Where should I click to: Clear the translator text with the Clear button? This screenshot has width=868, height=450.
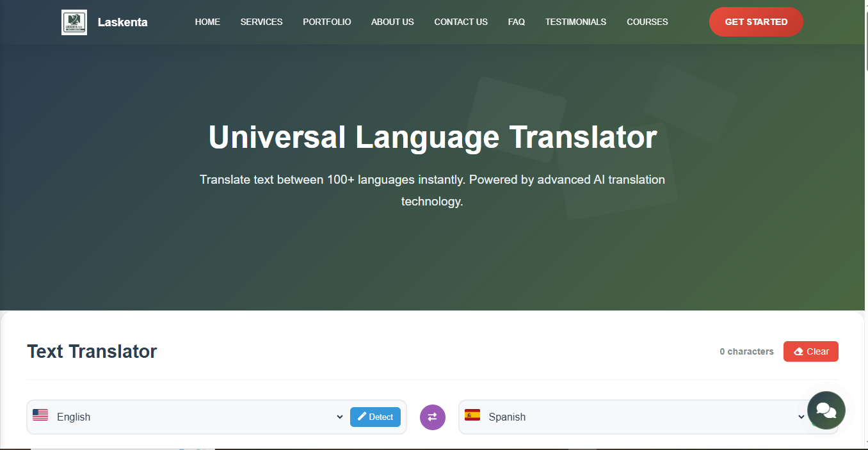click(810, 351)
